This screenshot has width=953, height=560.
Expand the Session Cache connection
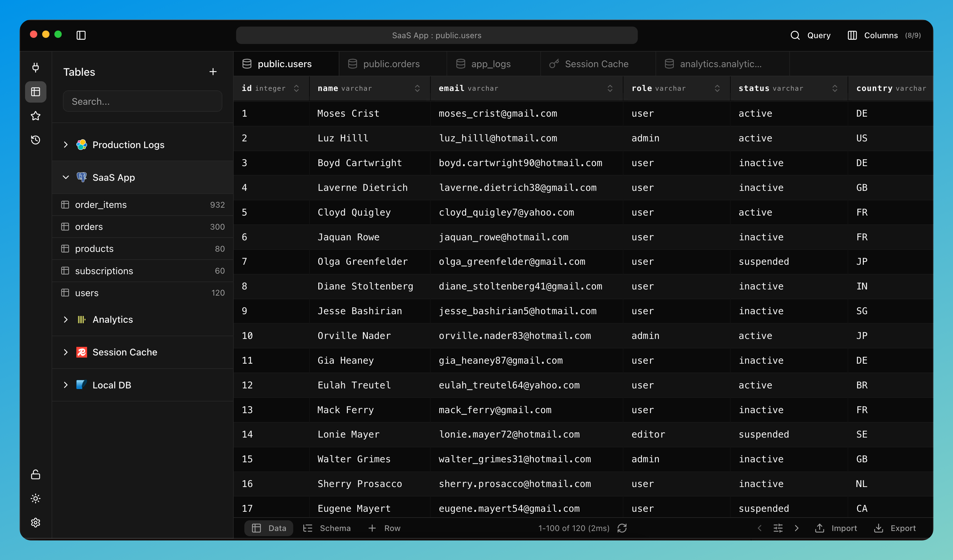coord(65,352)
